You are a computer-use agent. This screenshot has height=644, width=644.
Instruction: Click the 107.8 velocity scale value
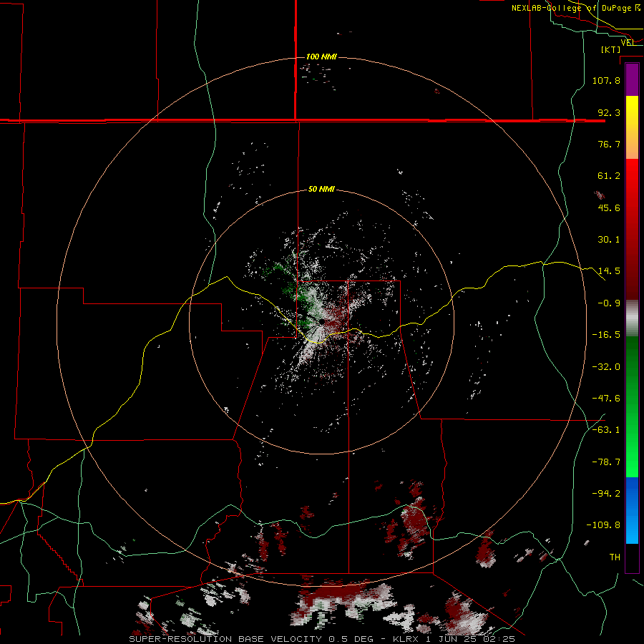pos(606,80)
